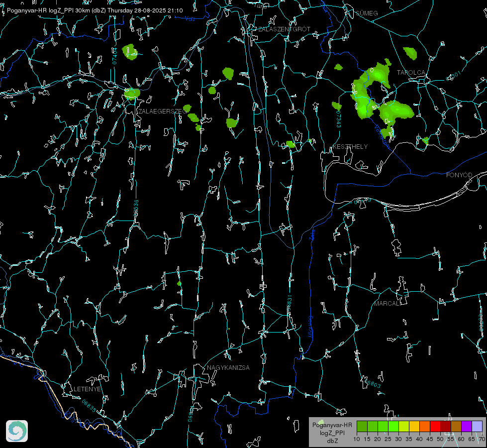The height and width of the screenshot is (448, 487).
Task: Select the NAGYKANIZSA city label
Action: pyautogui.click(x=228, y=367)
